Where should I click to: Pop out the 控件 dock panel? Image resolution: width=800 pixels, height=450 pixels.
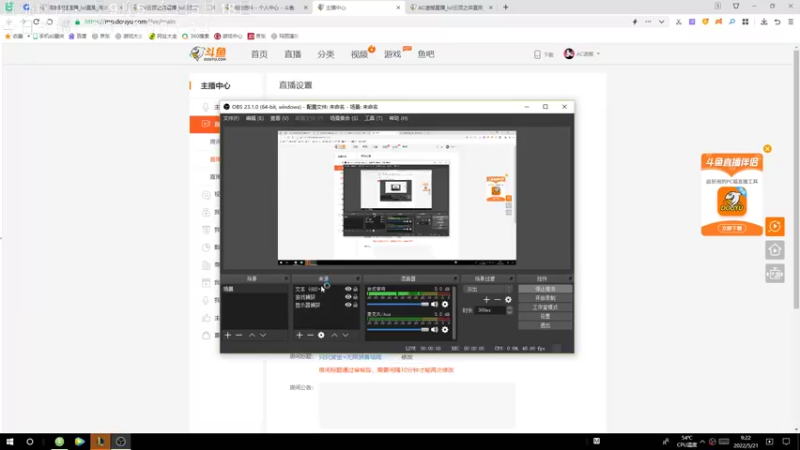click(570, 279)
